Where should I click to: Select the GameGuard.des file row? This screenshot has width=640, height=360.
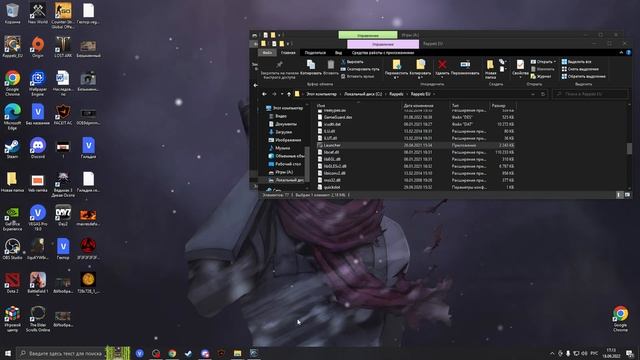[x=416, y=117]
